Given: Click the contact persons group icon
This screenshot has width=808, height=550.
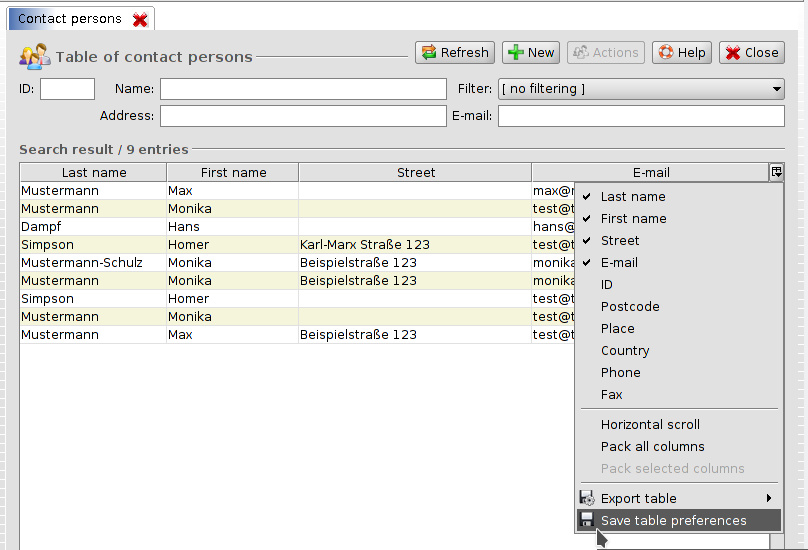Looking at the screenshot, I should click(x=35, y=57).
